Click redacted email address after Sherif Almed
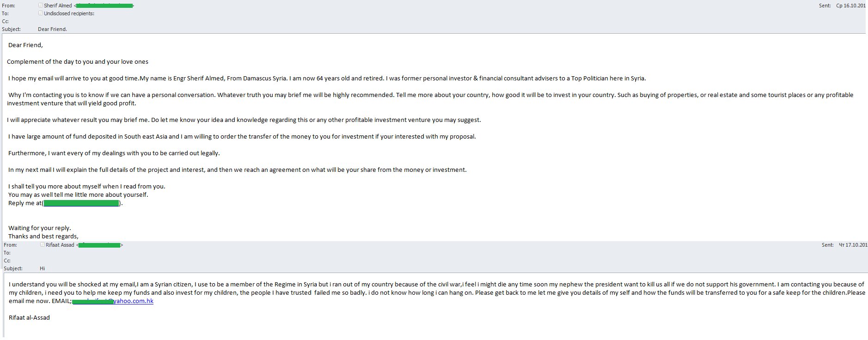This screenshot has height=340, width=868. [x=104, y=6]
